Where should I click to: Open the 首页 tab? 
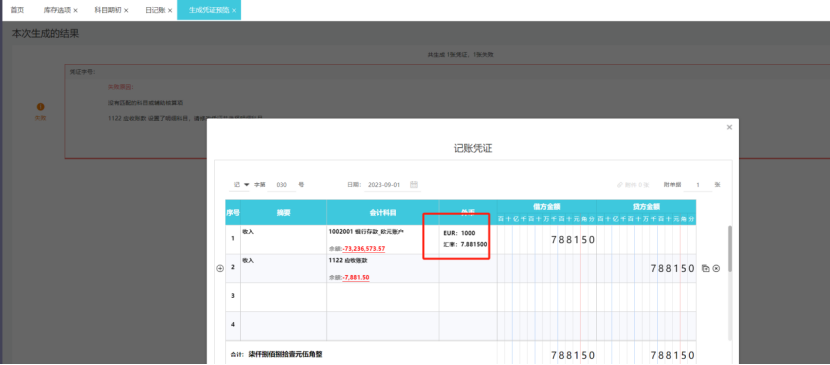click(17, 10)
